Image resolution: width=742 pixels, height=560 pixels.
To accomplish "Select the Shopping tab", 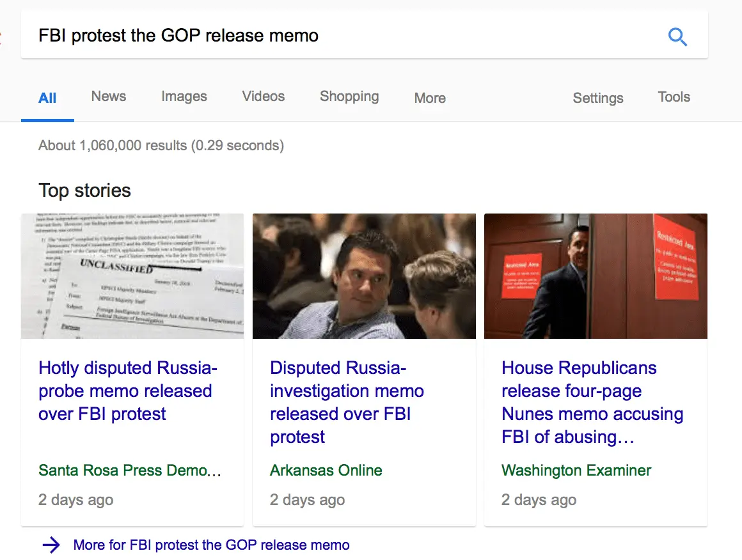I will coord(349,97).
